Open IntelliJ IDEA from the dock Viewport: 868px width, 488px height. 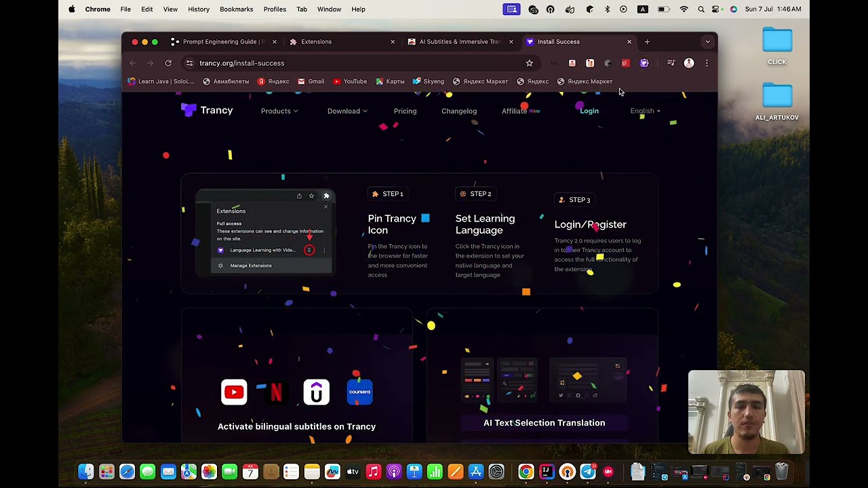(547, 472)
